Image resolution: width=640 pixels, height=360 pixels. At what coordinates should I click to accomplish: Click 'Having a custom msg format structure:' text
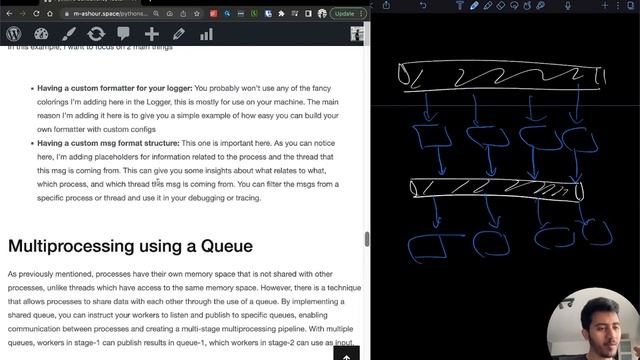(108, 143)
